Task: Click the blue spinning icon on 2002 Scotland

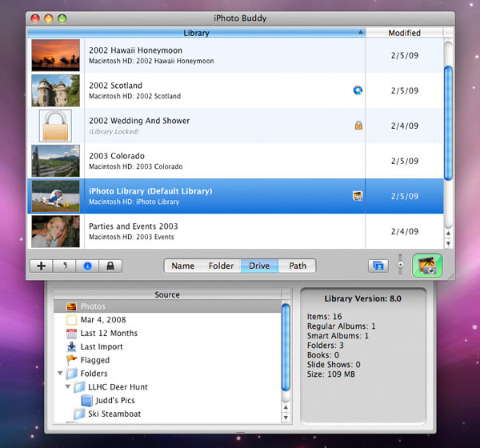Action: click(x=358, y=90)
